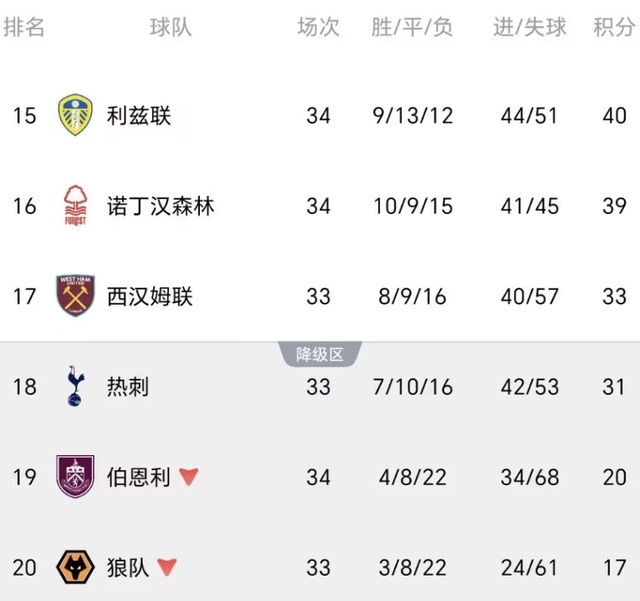
Task: Click the Wolves wolf-head logo
Action: coord(75,567)
